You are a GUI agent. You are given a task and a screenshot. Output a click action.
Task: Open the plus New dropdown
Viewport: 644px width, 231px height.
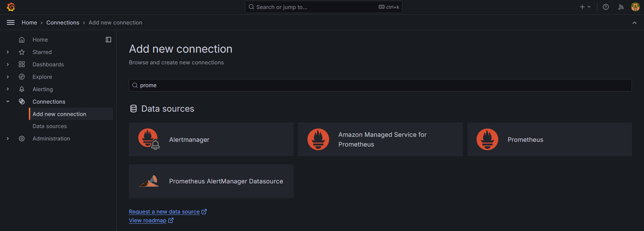click(x=585, y=7)
